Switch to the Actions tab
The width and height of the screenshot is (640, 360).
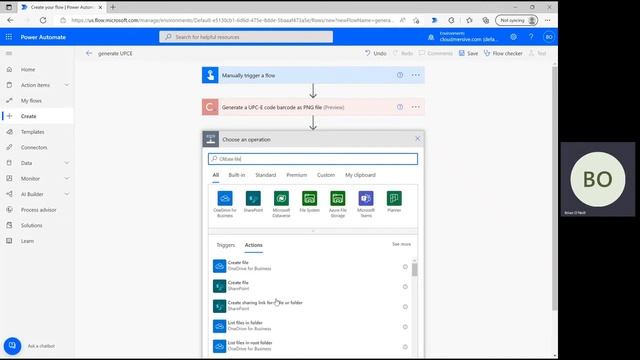(253, 245)
